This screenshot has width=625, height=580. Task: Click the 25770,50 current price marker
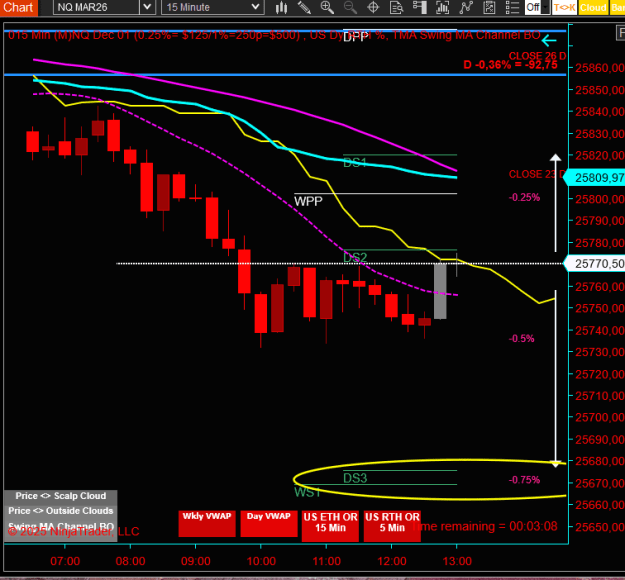coord(596,263)
